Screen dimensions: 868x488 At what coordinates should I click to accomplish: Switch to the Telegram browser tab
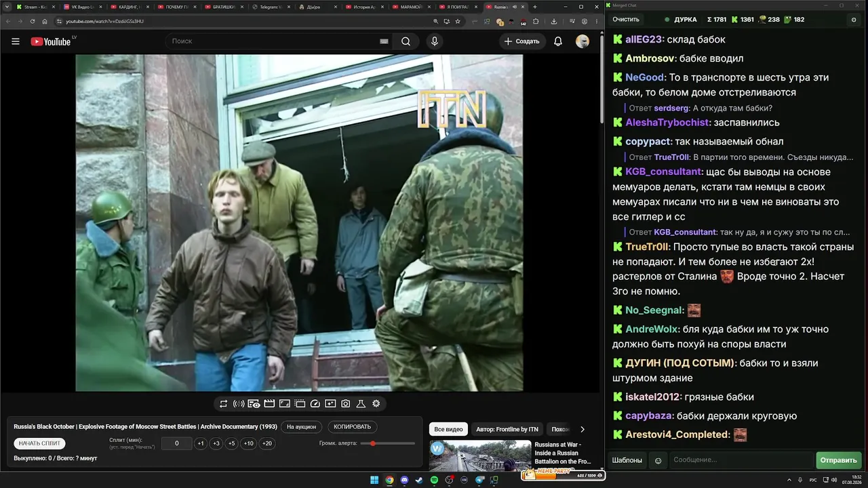click(x=271, y=7)
